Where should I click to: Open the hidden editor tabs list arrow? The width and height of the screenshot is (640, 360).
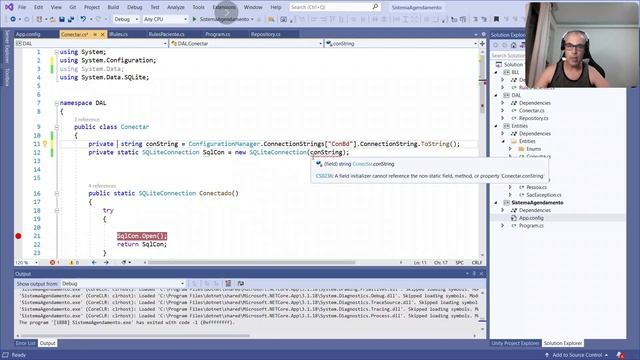[x=476, y=34]
